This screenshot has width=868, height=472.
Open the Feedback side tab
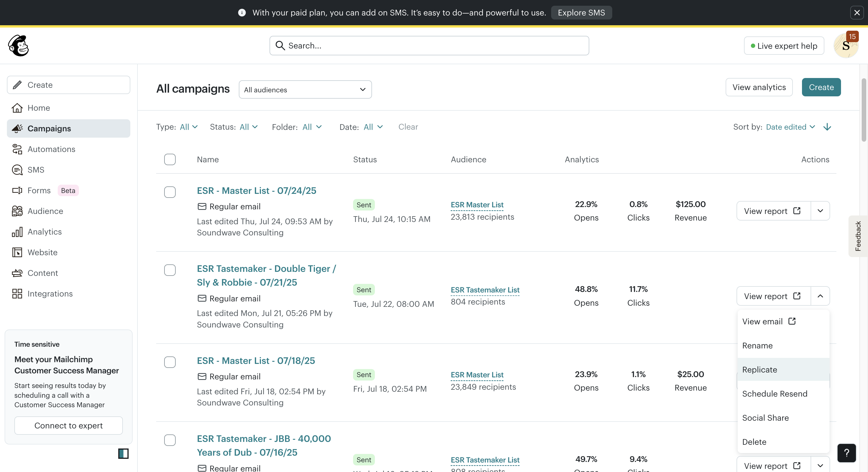(x=858, y=236)
